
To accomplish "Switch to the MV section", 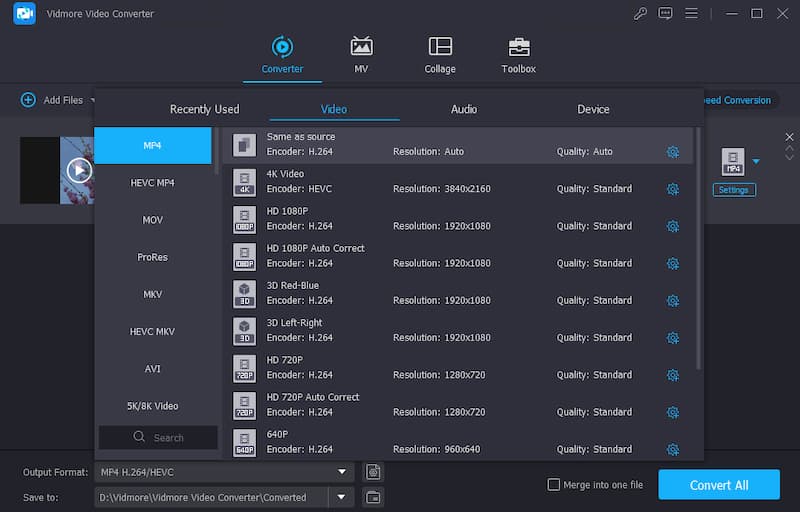I will [361, 47].
